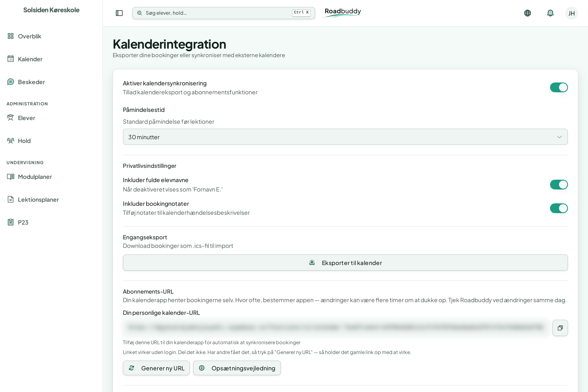Click the Beskeder chat icon
The height and width of the screenshot is (392, 588).
click(10, 82)
